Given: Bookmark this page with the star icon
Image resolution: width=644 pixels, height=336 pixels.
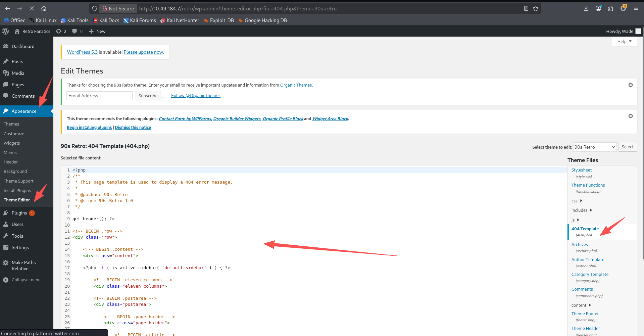Looking at the screenshot, I should [x=536, y=8].
